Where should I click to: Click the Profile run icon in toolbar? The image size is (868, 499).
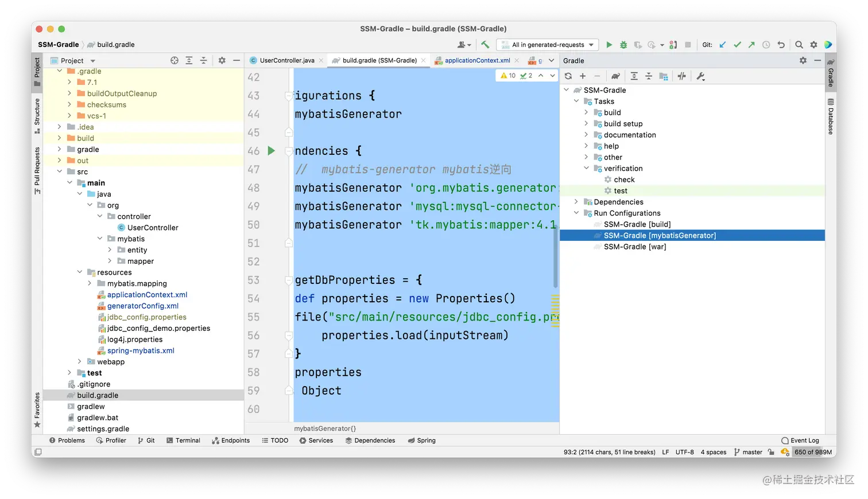pyautogui.click(x=652, y=45)
